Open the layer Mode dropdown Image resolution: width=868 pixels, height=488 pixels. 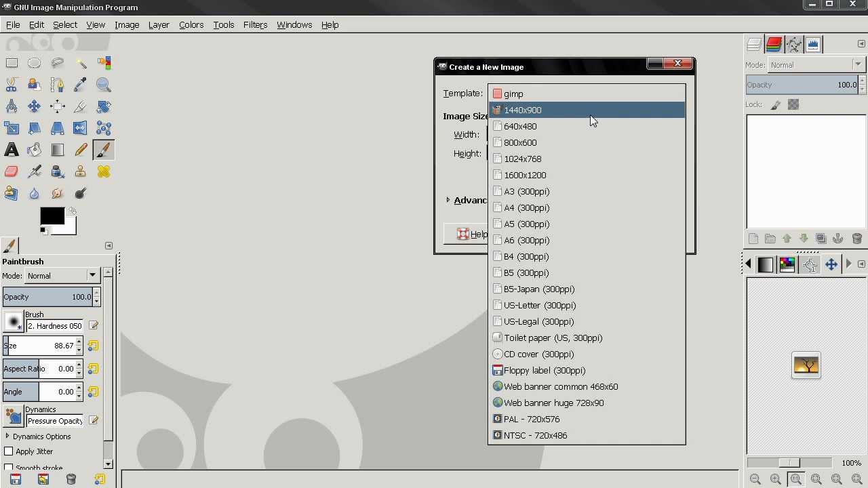click(x=816, y=65)
